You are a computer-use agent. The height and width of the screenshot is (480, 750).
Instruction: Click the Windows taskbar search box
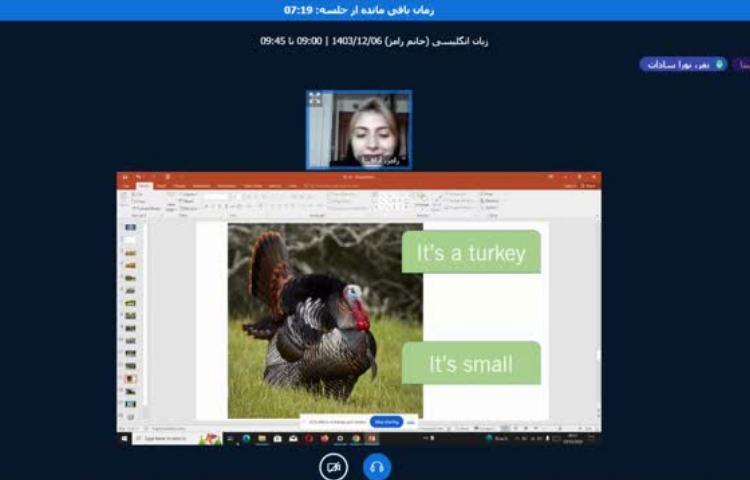[177, 439]
